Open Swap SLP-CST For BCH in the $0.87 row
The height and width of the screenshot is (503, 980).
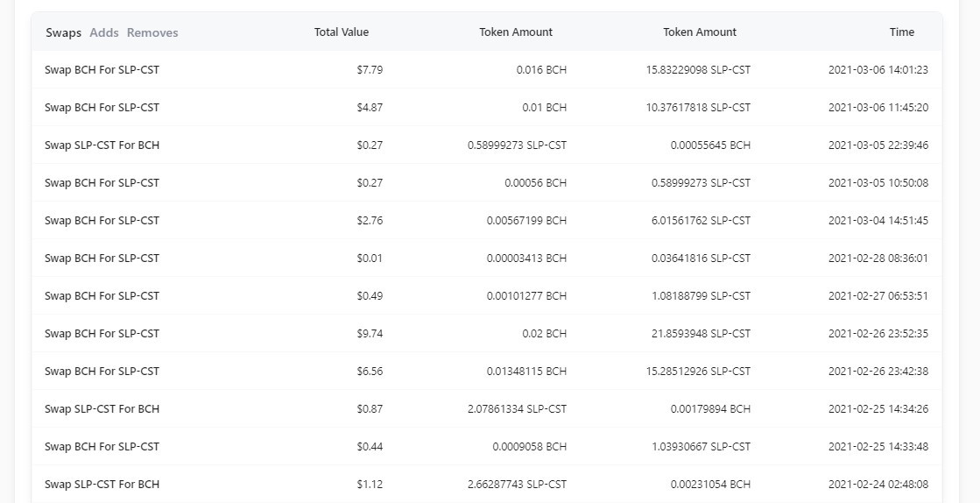(102, 408)
